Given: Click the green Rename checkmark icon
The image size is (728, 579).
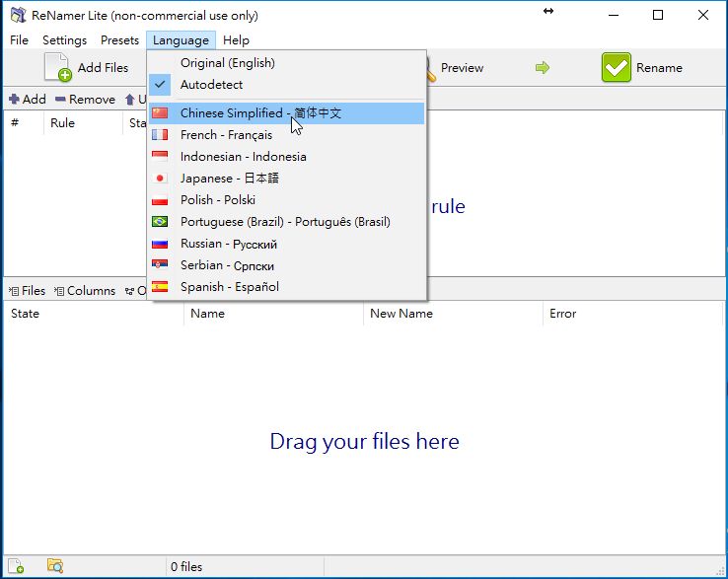Looking at the screenshot, I should tap(617, 67).
